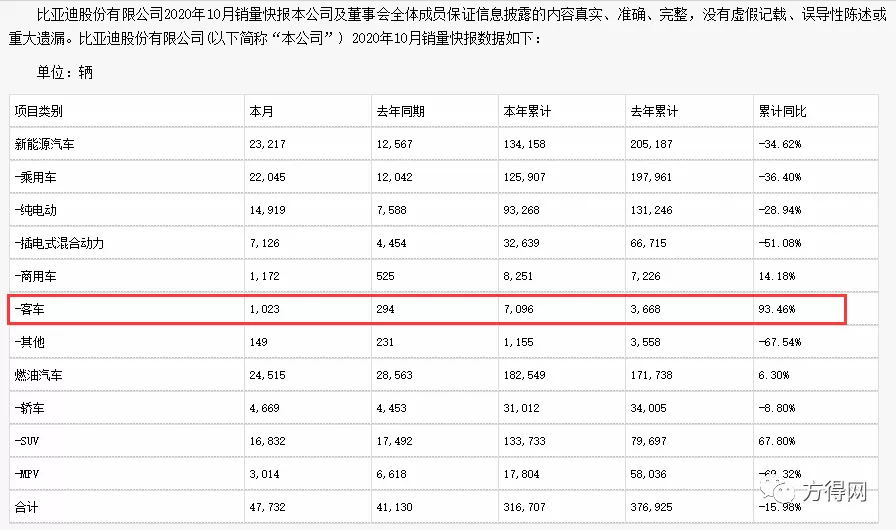Image resolution: width=896 pixels, height=530 pixels.
Task: Click the total value '316,707'
Action: [x=525, y=507]
